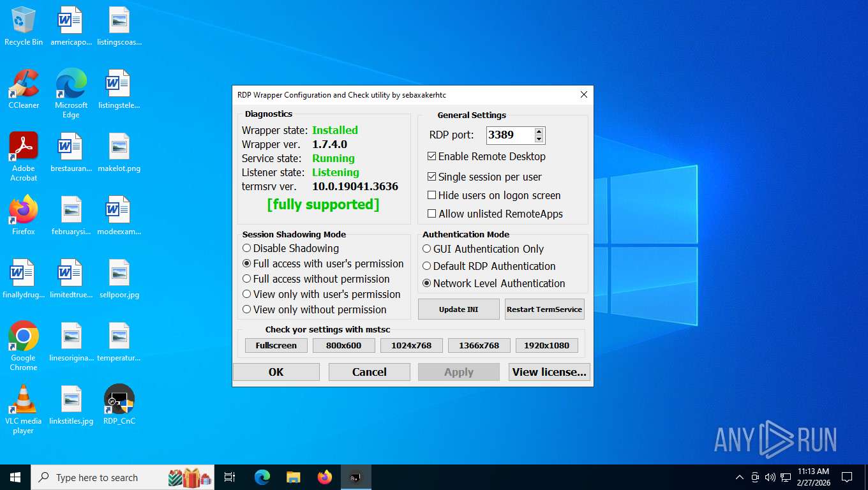Toggle Single session per user checkbox

(x=484, y=177)
